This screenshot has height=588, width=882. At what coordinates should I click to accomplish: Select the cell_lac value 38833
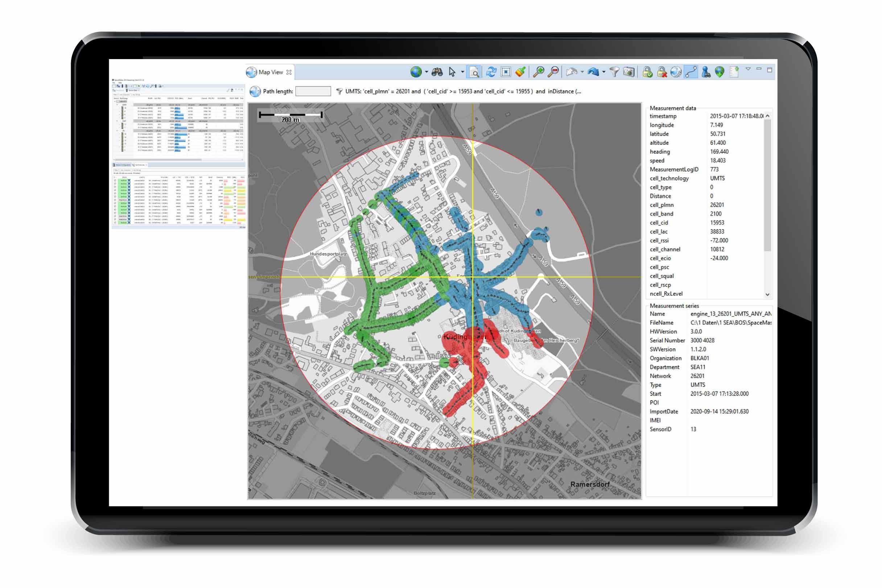717,232
